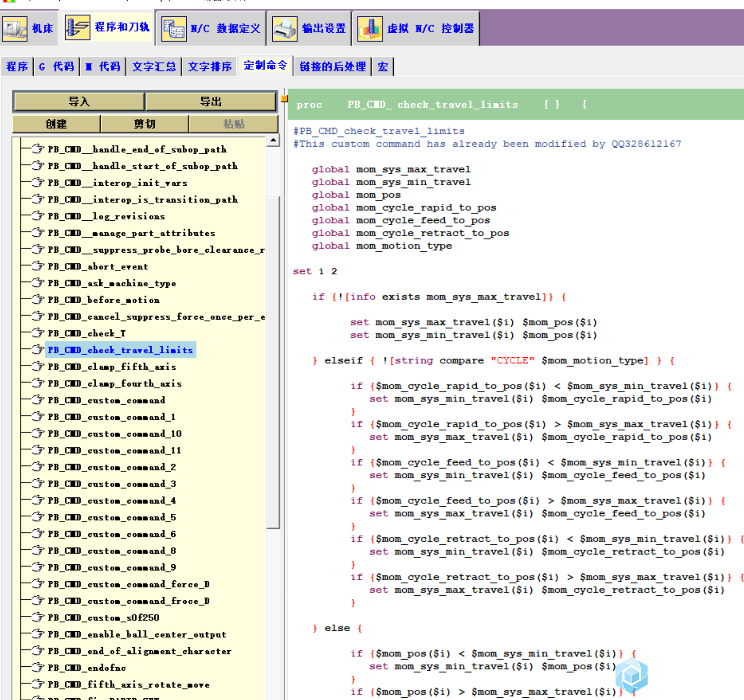Select PB_CMD__handle_start_of_subop_path in list

click(143, 166)
